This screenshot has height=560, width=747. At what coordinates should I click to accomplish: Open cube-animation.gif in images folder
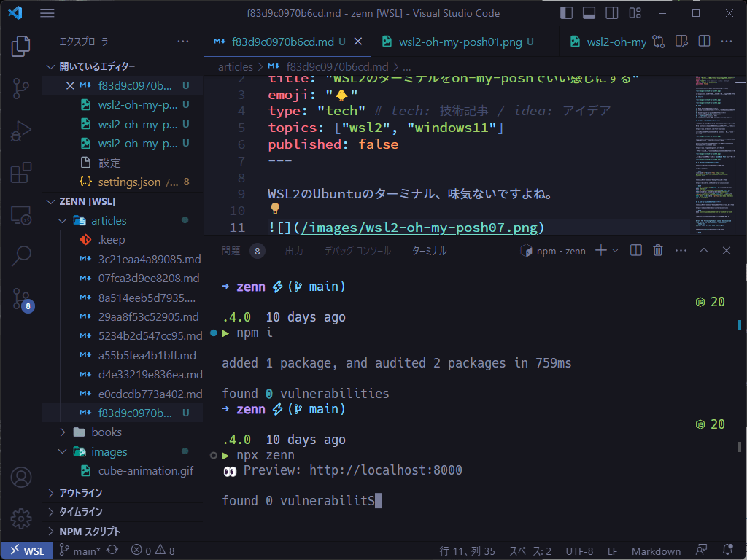click(123, 470)
